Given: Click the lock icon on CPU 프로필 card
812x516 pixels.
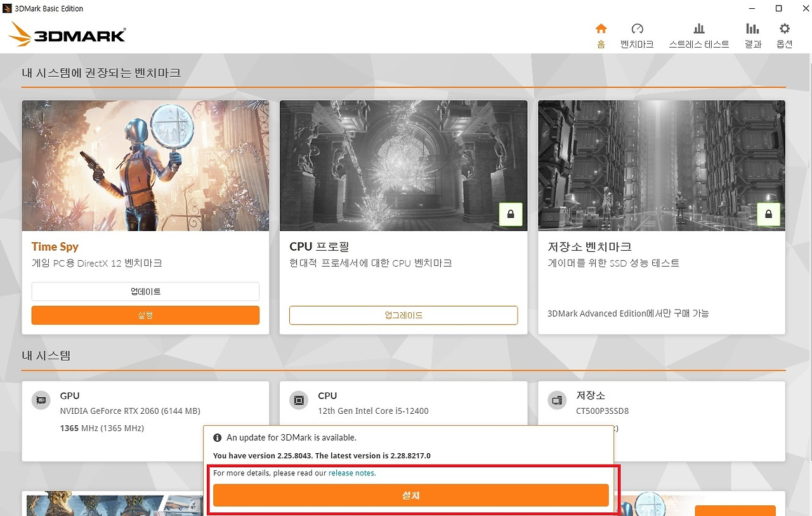Looking at the screenshot, I should tap(511, 215).
